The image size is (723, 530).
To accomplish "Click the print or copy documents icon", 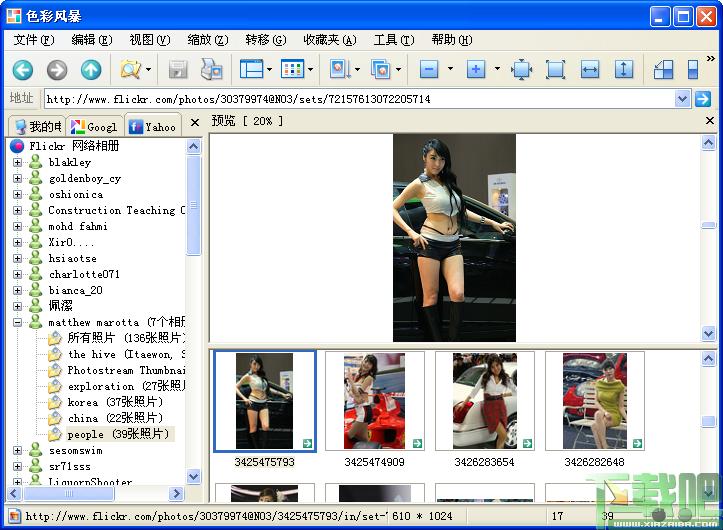I will (212, 70).
